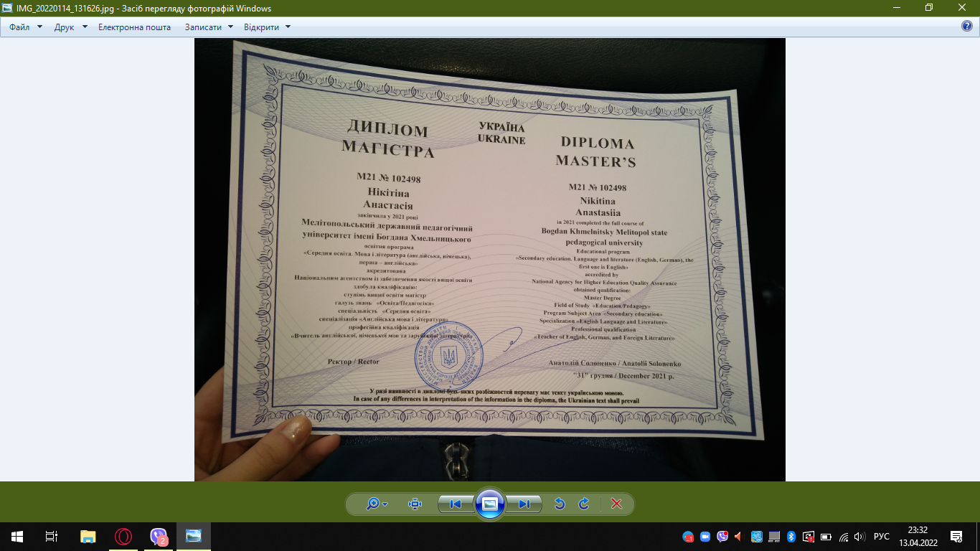This screenshot has width=980, height=551.
Task: Delete the photo with the red X icon
Action: (x=616, y=504)
